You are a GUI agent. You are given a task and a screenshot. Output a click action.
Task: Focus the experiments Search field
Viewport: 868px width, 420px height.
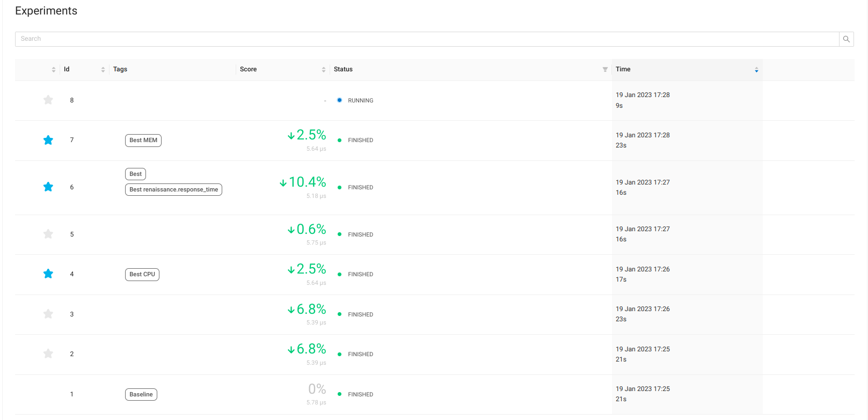coord(427,39)
